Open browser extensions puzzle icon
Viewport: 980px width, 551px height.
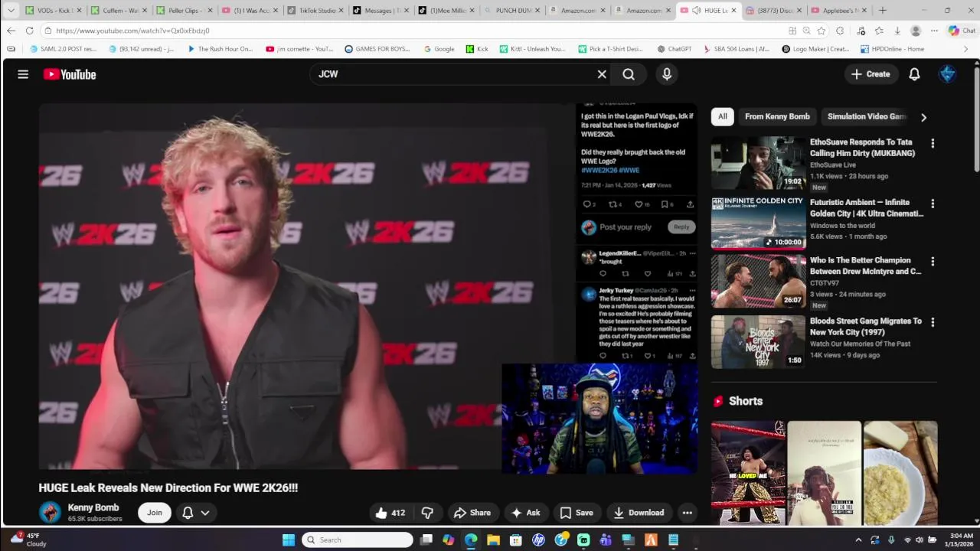[840, 31]
